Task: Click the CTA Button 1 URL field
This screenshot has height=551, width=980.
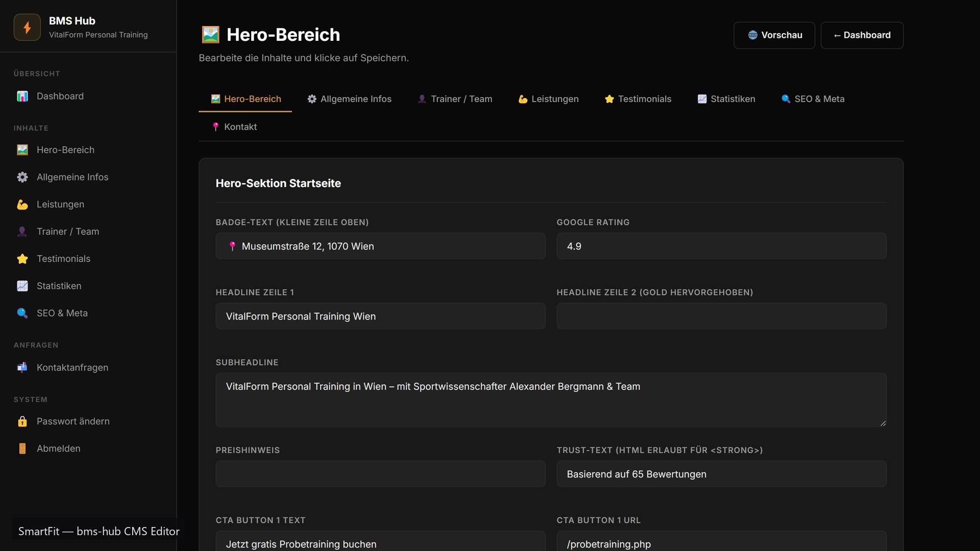Action: pyautogui.click(x=721, y=541)
